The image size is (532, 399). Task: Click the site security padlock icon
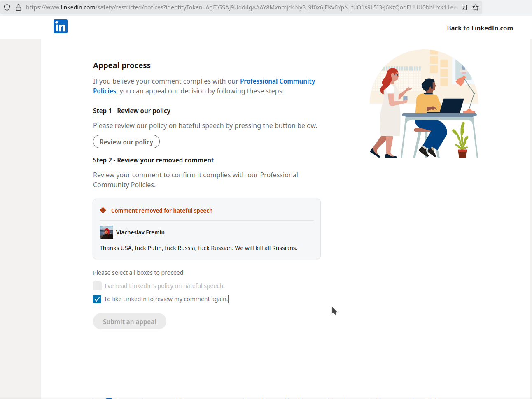click(18, 7)
